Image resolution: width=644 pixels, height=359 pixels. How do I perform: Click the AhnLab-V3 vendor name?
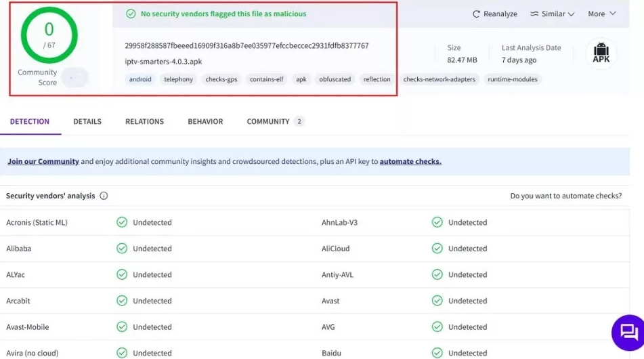click(x=339, y=222)
